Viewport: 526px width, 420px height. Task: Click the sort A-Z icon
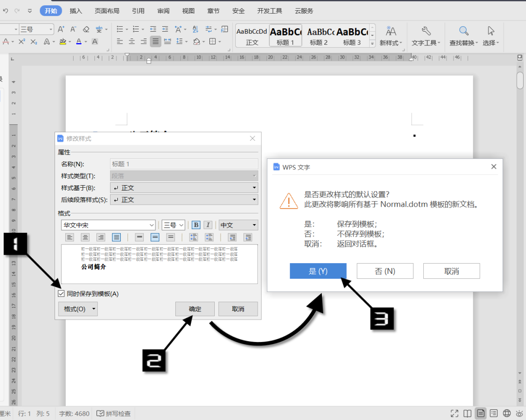pyautogui.click(x=196, y=29)
